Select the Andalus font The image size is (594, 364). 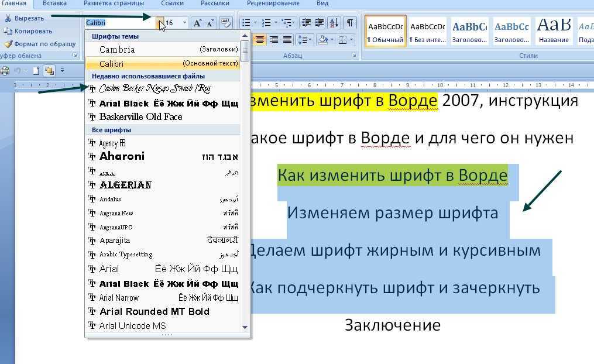pos(163,199)
